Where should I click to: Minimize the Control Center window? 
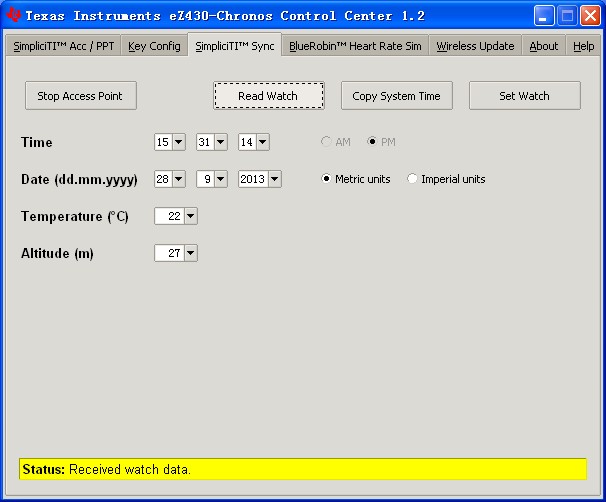tap(544, 16)
